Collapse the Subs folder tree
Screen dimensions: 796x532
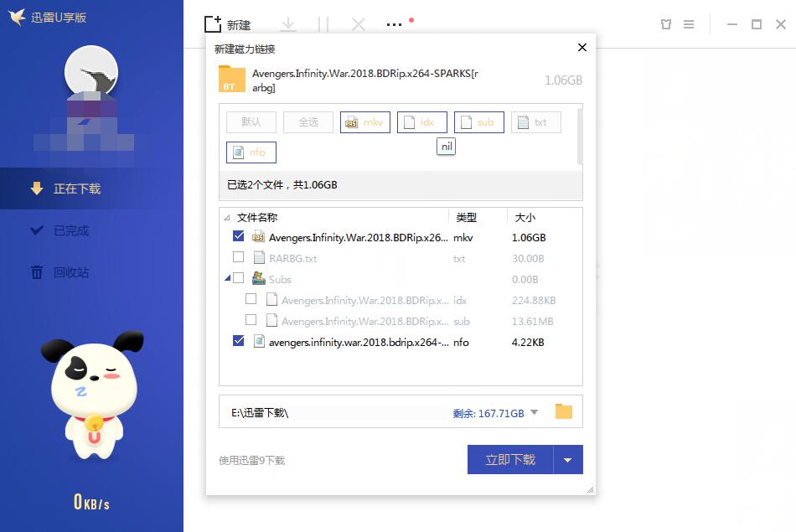point(227,278)
